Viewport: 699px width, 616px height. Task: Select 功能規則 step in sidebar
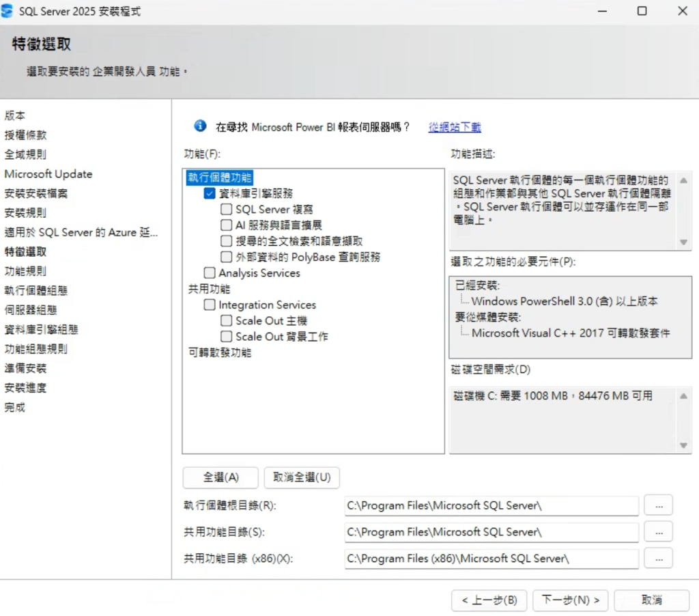(25, 271)
